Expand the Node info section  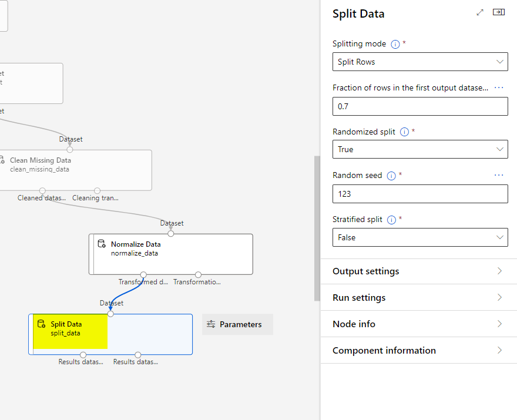click(418, 324)
